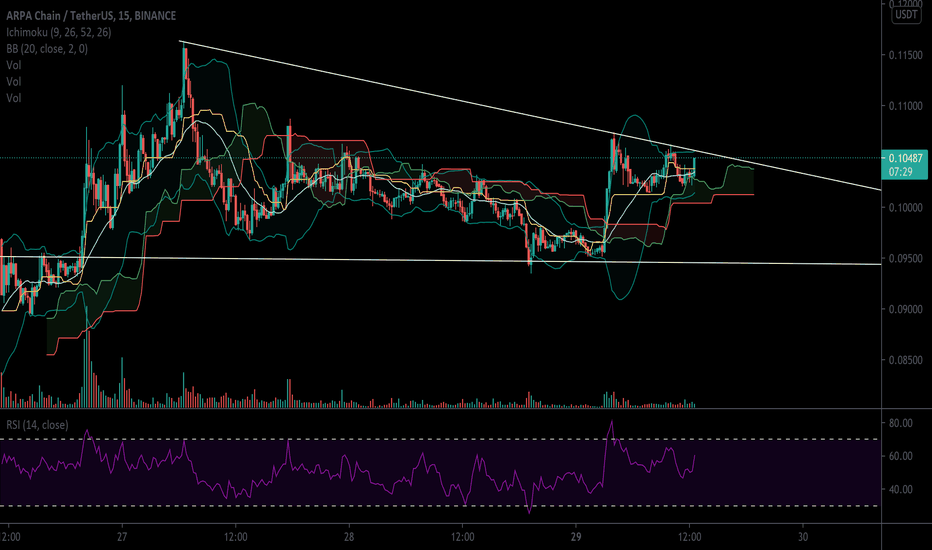Screen dimensions: 932x550
Task: Click the second Vol indicator label
Action: point(14,81)
